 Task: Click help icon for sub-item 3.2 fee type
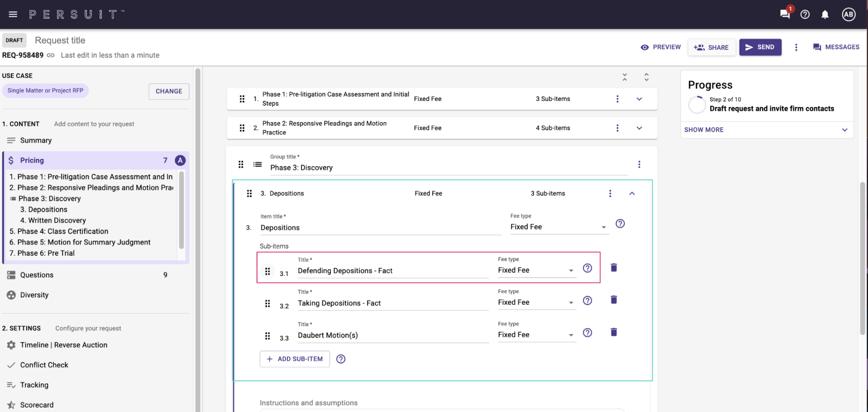click(x=587, y=301)
